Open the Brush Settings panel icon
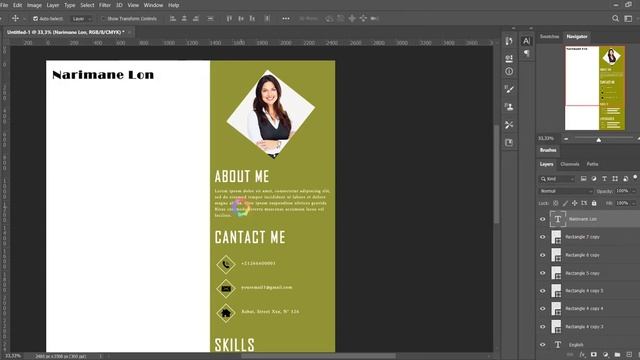 (x=509, y=89)
